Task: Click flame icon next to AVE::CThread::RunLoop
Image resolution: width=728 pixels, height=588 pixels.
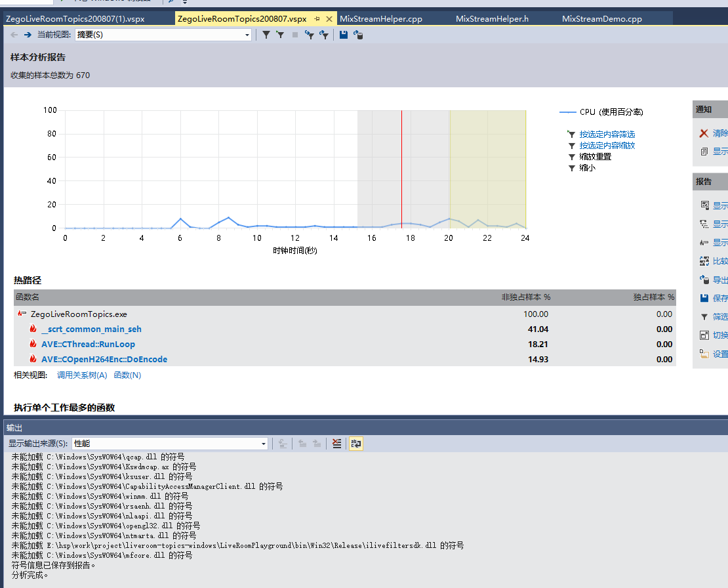Action: pyautogui.click(x=33, y=344)
